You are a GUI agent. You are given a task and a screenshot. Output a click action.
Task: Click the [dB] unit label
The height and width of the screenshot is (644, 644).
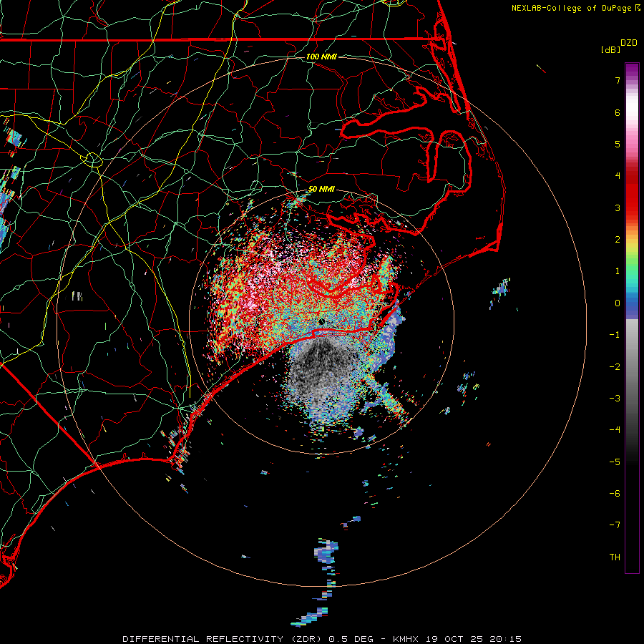[x=611, y=49]
